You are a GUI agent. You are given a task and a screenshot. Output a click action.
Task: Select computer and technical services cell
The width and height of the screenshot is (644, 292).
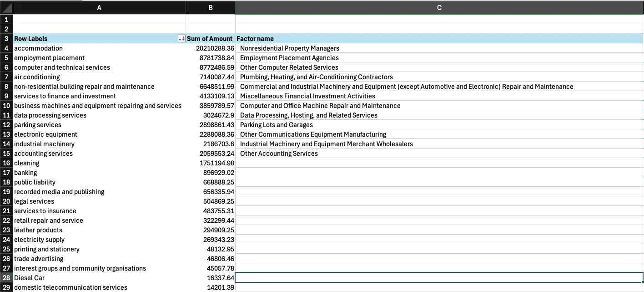click(99, 67)
